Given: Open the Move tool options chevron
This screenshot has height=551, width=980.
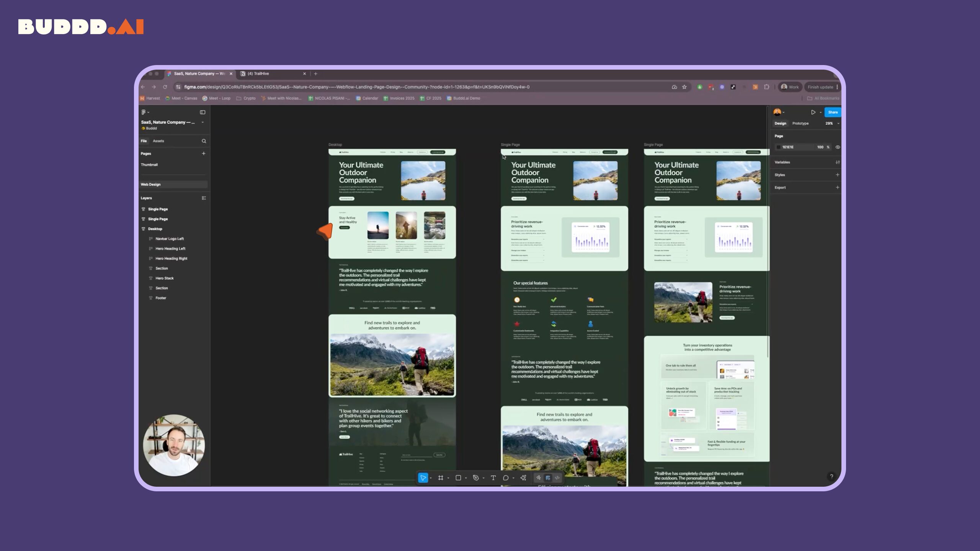Looking at the screenshot, I should point(431,478).
